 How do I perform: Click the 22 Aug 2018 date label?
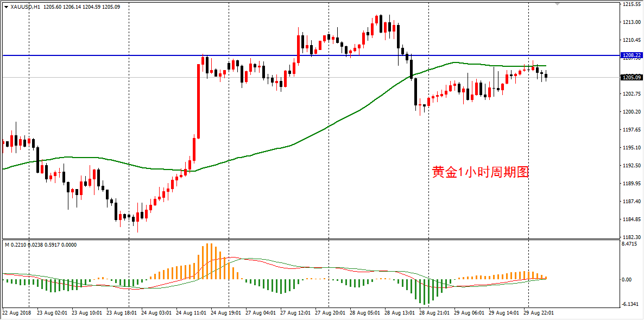[x=16, y=313]
